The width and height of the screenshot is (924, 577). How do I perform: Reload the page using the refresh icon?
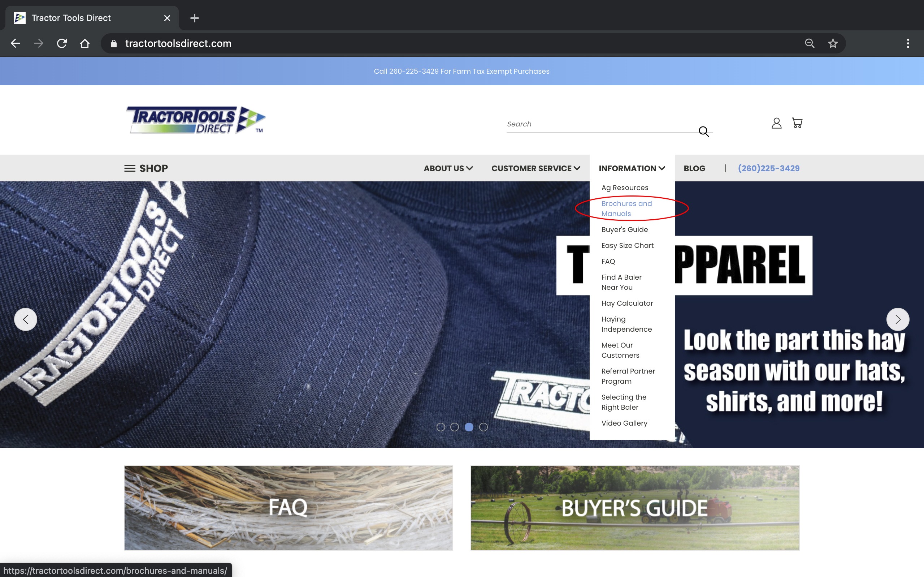(x=62, y=43)
